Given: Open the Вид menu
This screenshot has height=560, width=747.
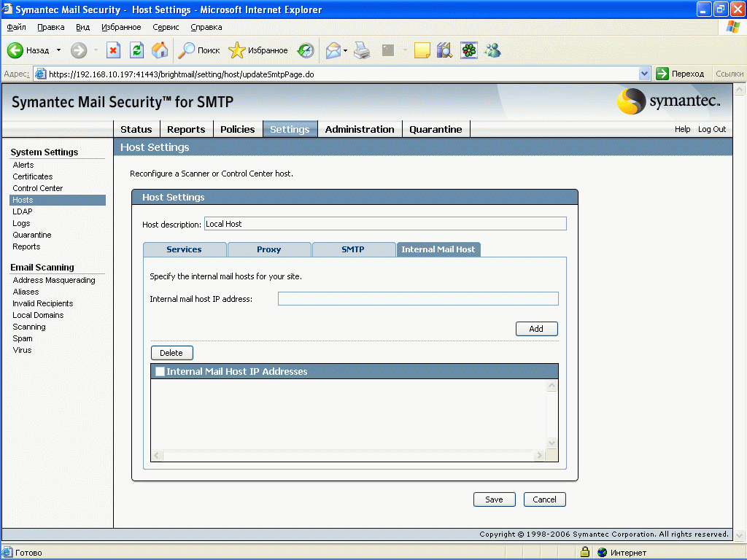Looking at the screenshot, I should click(x=83, y=27).
